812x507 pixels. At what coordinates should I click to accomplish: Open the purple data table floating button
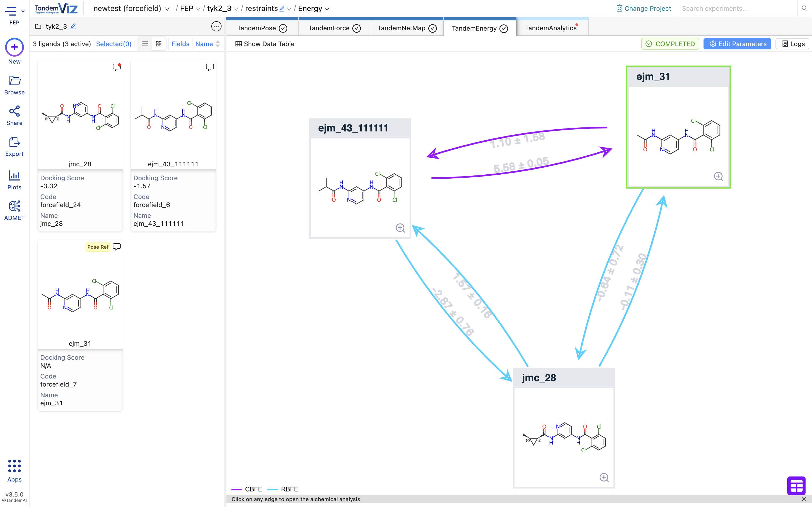click(796, 485)
